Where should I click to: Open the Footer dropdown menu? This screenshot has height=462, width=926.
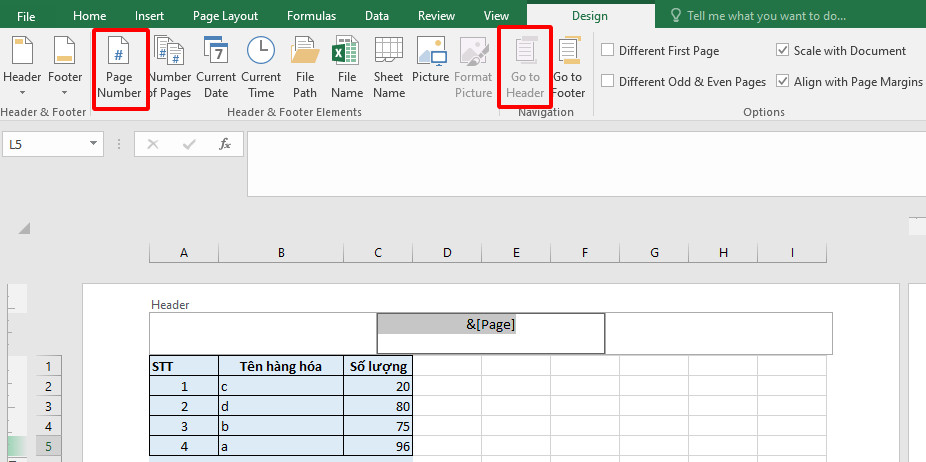(65, 67)
